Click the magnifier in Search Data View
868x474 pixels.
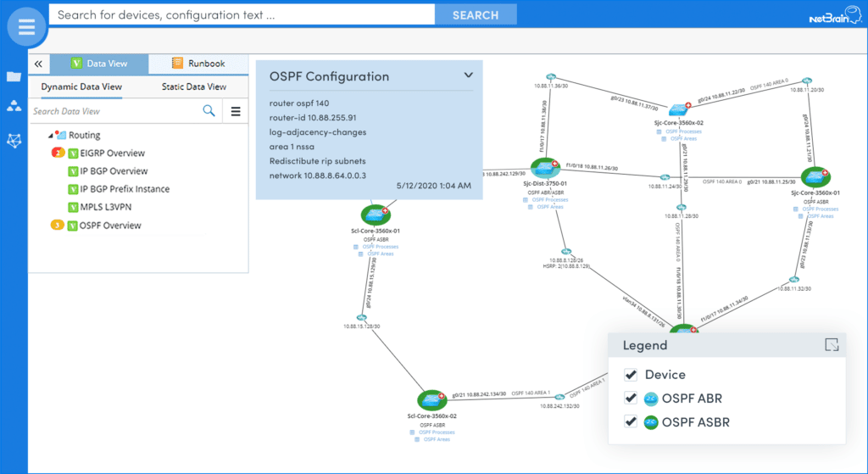[x=209, y=111]
